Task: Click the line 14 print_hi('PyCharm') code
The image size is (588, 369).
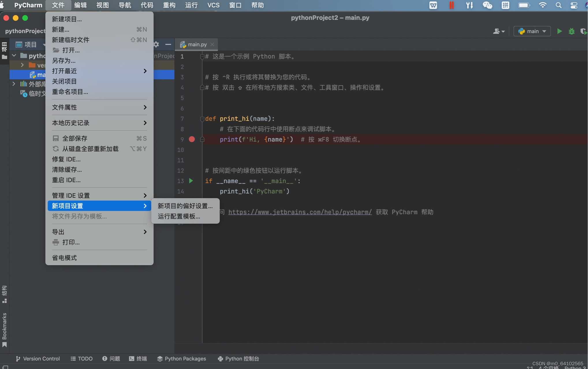Action: (254, 191)
